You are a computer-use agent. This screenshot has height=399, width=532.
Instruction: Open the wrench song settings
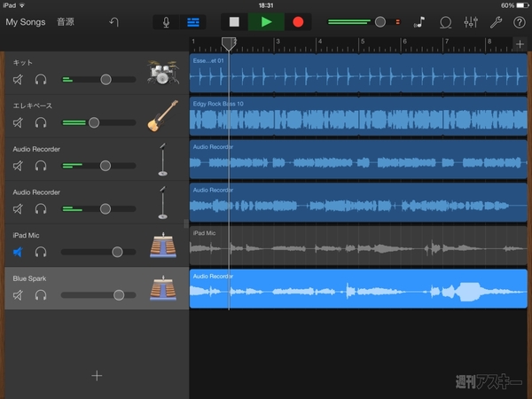[496, 21]
